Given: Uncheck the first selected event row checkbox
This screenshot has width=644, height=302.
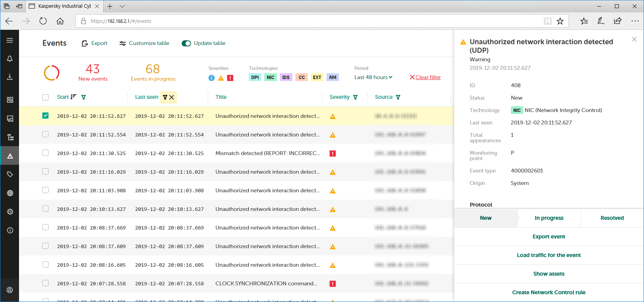Looking at the screenshot, I should pyautogui.click(x=45, y=116).
